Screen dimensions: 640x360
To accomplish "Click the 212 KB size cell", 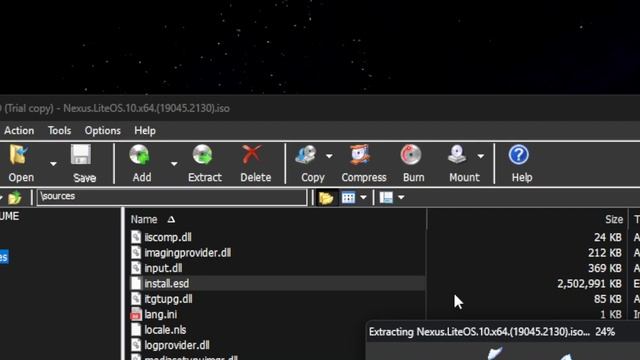I will click(x=605, y=253).
